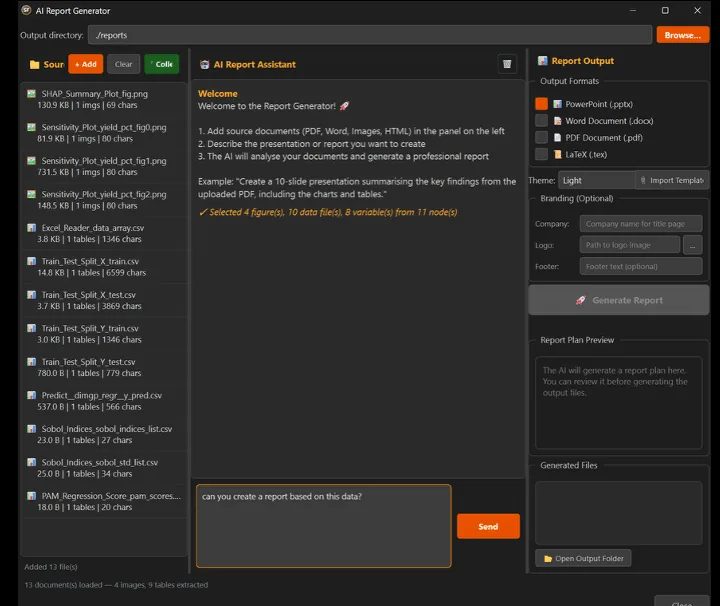Enable the PDF Document (.pdf) checkbox

(541, 137)
